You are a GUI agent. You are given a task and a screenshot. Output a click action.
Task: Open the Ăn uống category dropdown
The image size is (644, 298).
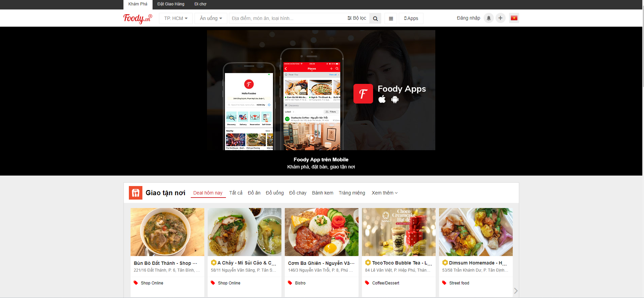tap(211, 18)
